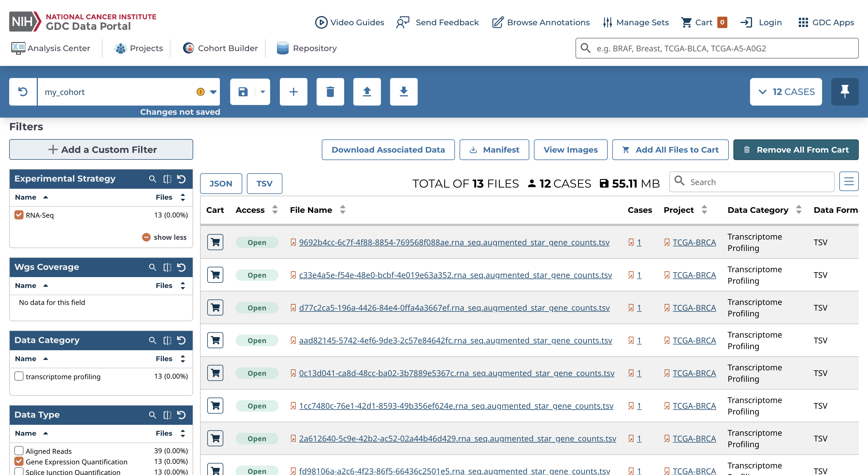This screenshot has width=868, height=475.
Task: Flip the Wgs Coverage filter card
Action: point(167,267)
